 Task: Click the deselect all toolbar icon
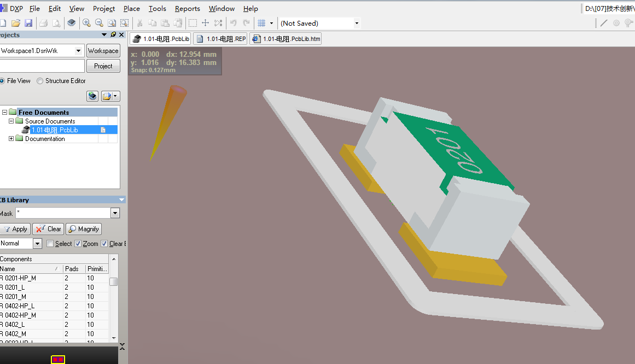pyautogui.click(x=218, y=23)
